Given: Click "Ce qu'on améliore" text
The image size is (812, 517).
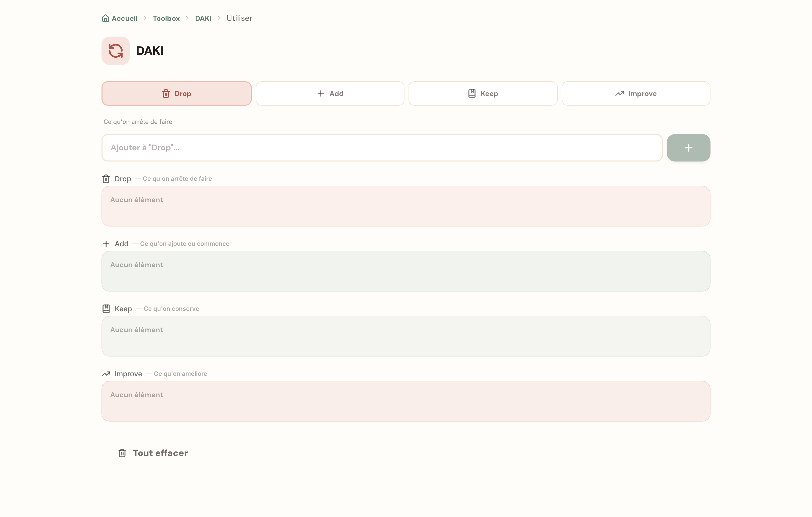Looking at the screenshot, I should pyautogui.click(x=180, y=374).
